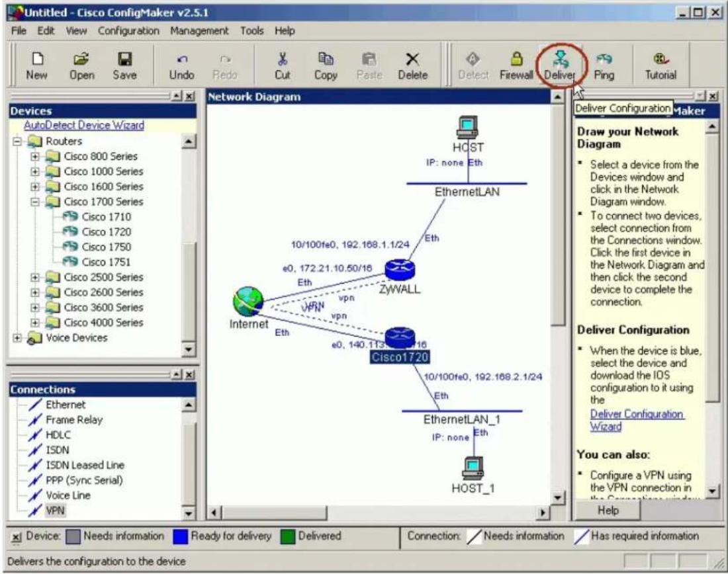Expand Cisco 800 Series folder
This screenshot has width=728, height=574.
(35, 156)
